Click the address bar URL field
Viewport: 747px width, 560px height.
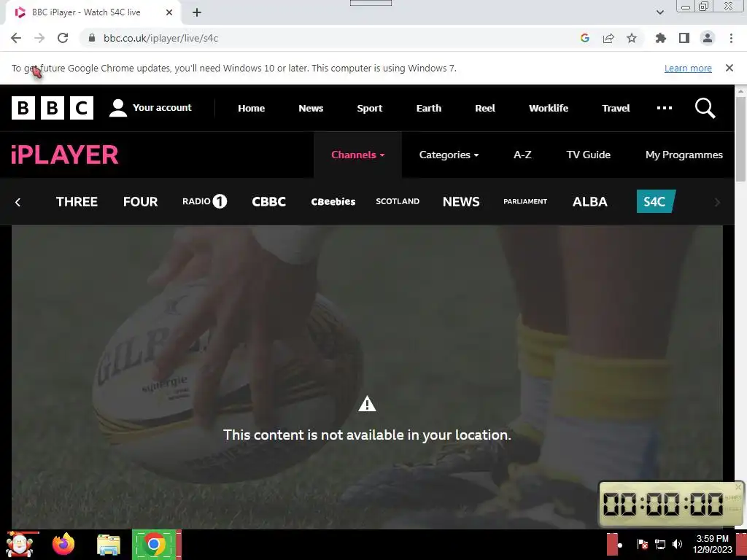point(329,38)
